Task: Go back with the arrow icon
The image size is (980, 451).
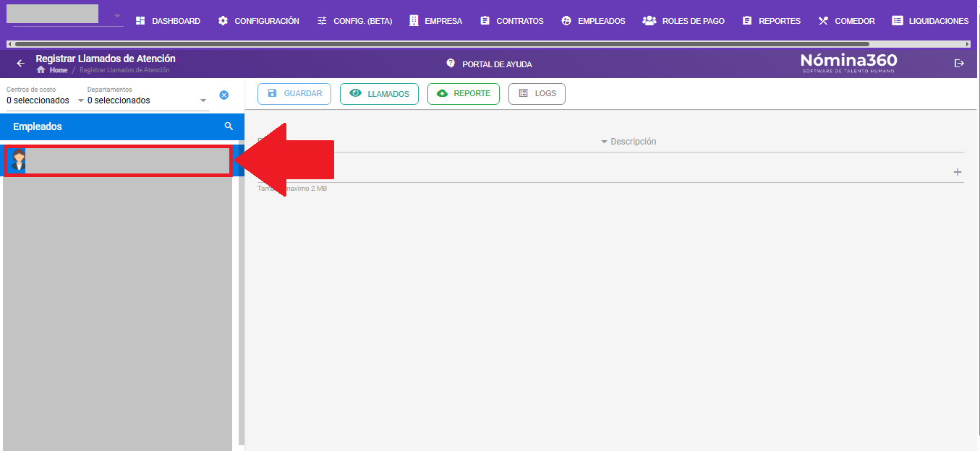Action: click(x=20, y=64)
